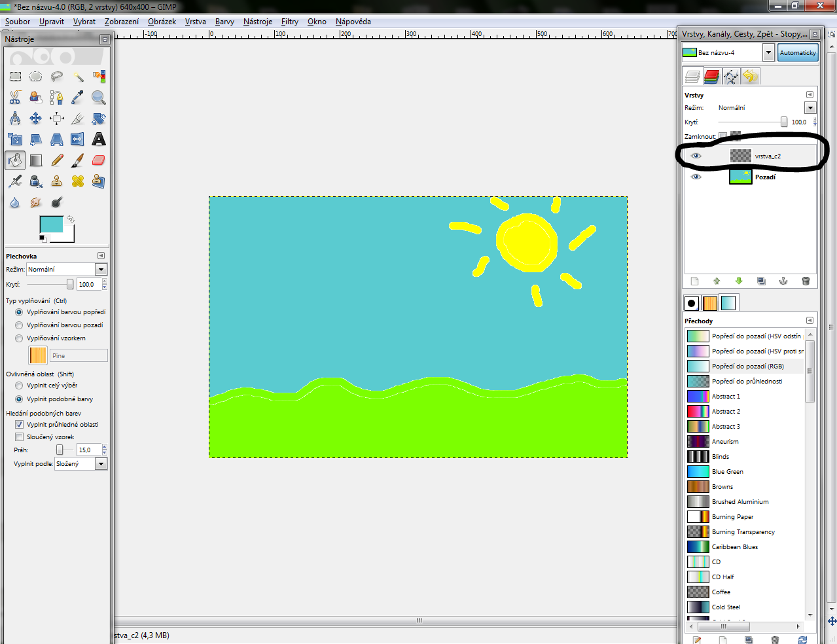Open the image selector dropdown 'Bez názvu-4'

click(x=769, y=52)
